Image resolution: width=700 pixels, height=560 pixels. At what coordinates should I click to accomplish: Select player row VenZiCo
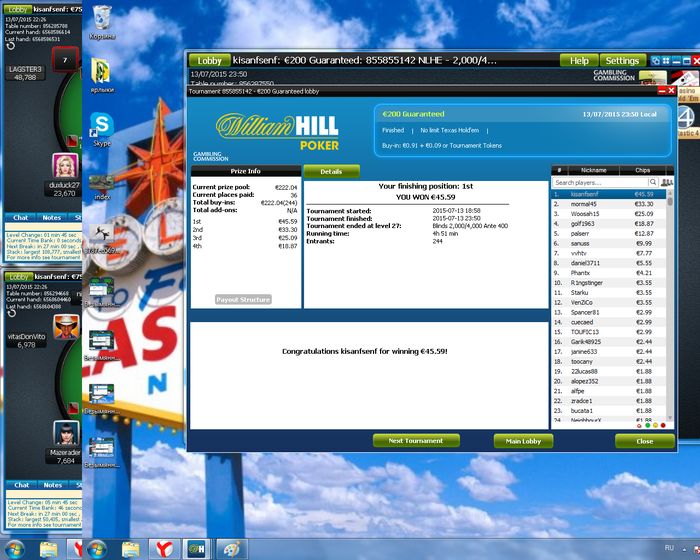pyautogui.click(x=609, y=302)
